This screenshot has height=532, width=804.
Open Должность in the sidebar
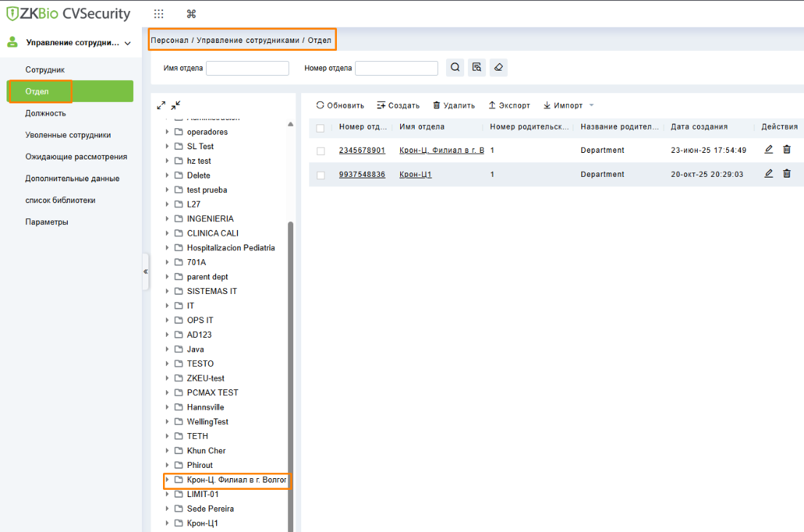pos(46,114)
